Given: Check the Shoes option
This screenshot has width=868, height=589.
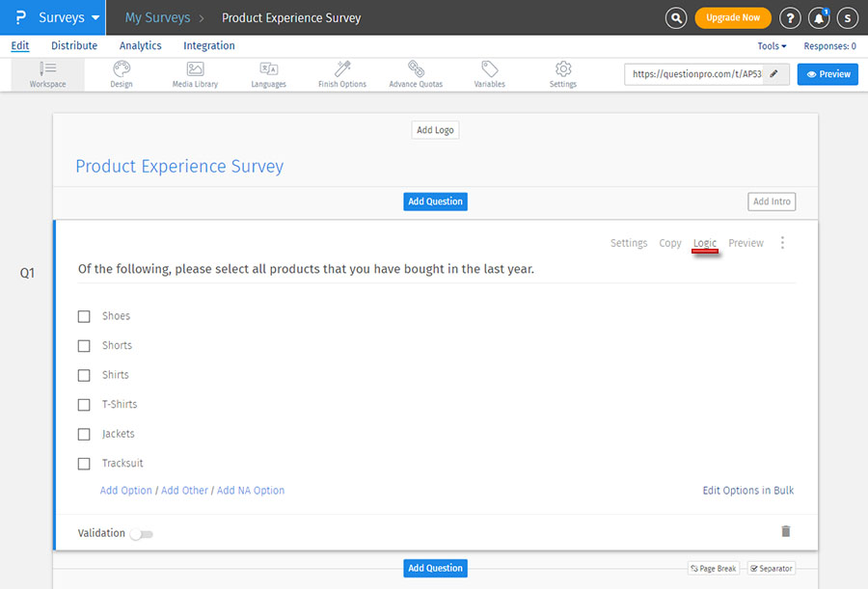Looking at the screenshot, I should point(84,315).
